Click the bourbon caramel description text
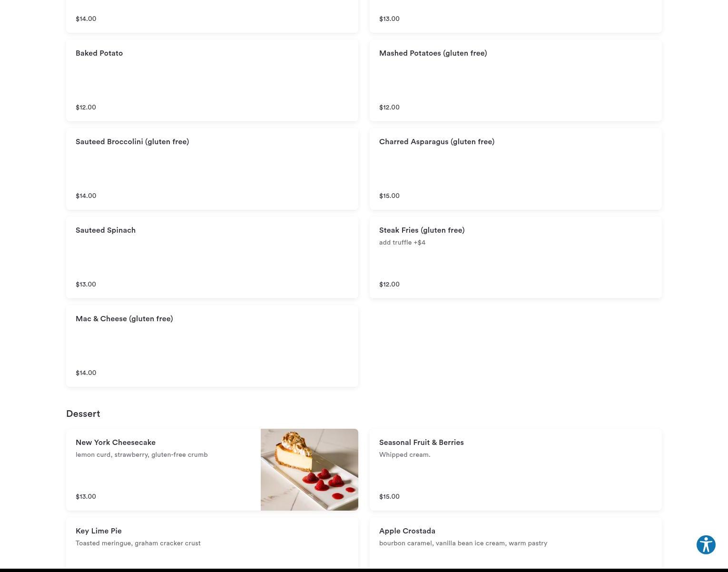728x572 pixels. tap(463, 543)
